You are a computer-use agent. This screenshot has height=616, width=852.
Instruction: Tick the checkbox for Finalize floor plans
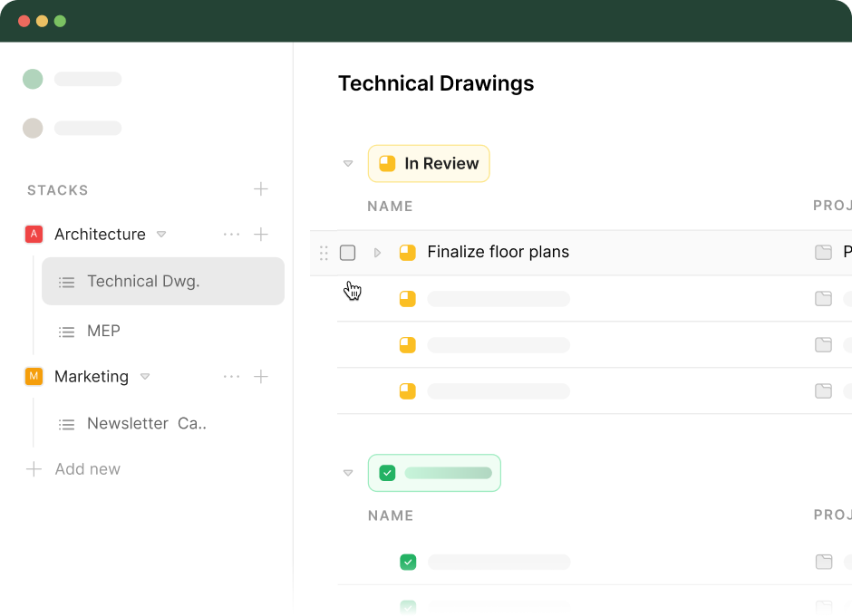click(x=348, y=253)
